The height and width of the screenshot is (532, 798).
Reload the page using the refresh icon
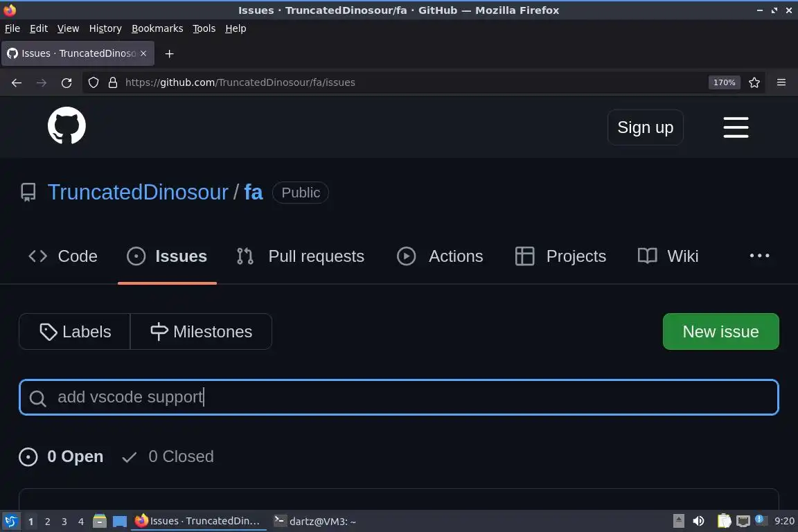66,82
